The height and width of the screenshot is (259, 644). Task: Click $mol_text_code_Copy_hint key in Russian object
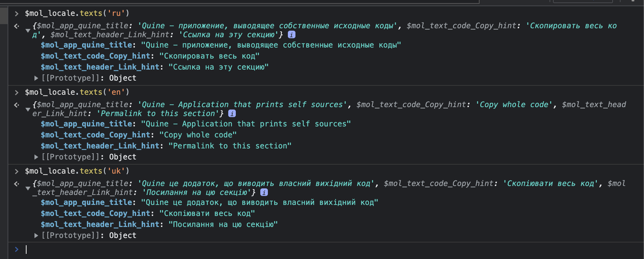point(95,56)
